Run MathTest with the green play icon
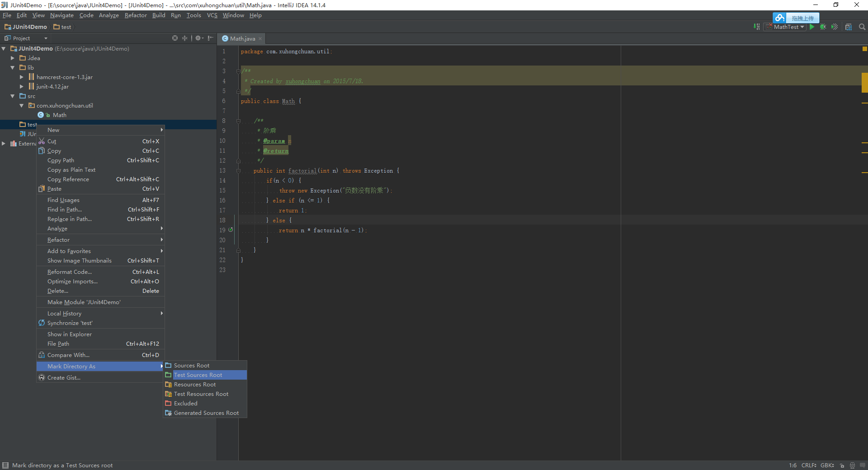868x470 pixels. (812, 27)
